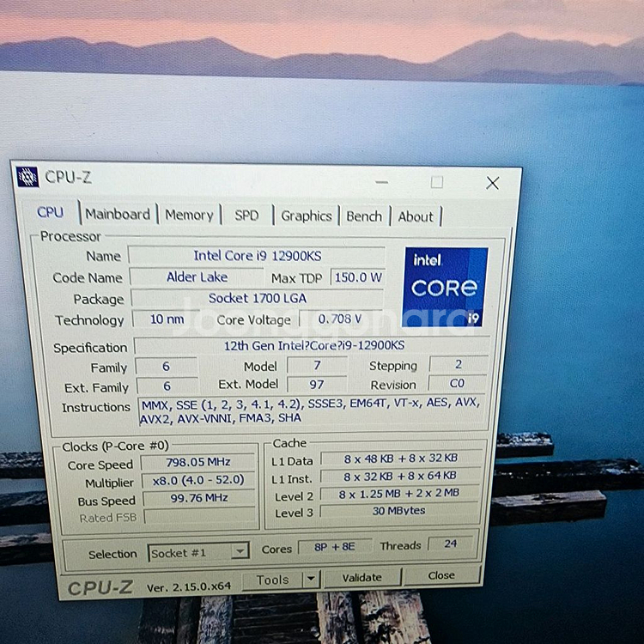Click the empty Rated FSB field
Screen dimensions: 644x644
(x=199, y=516)
